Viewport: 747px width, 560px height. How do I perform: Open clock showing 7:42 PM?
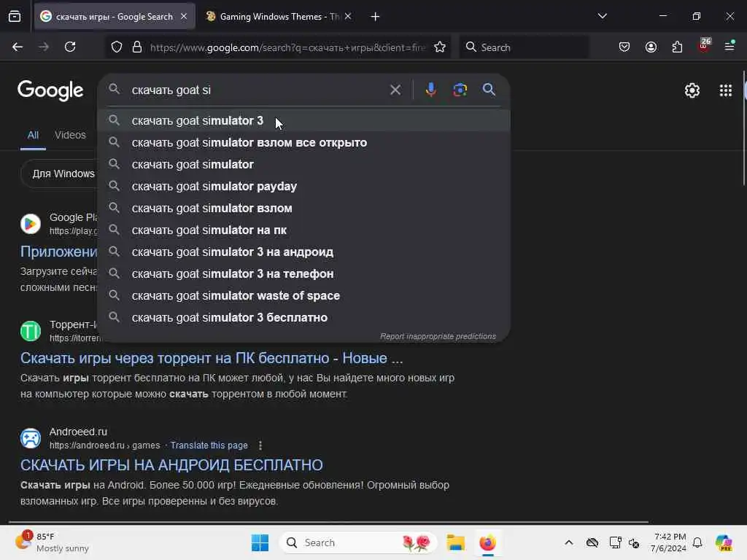669,542
